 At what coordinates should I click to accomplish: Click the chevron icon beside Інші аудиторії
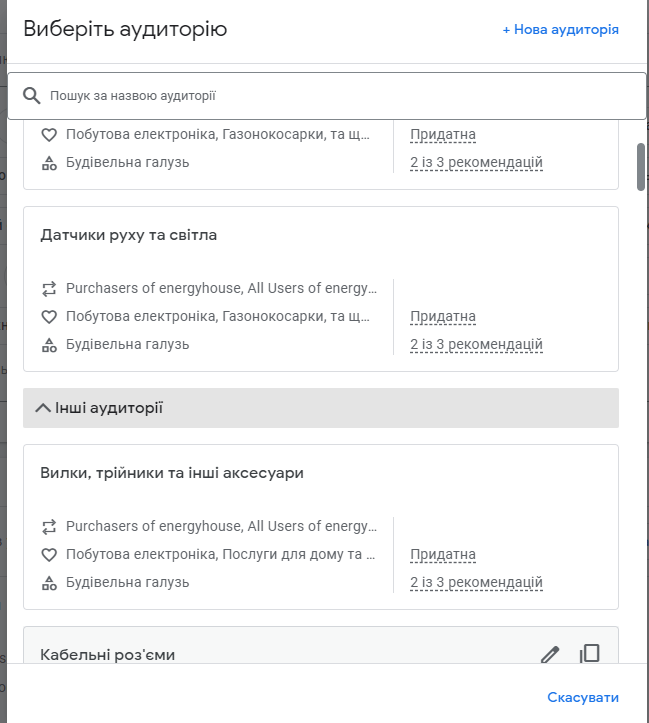tap(42, 408)
